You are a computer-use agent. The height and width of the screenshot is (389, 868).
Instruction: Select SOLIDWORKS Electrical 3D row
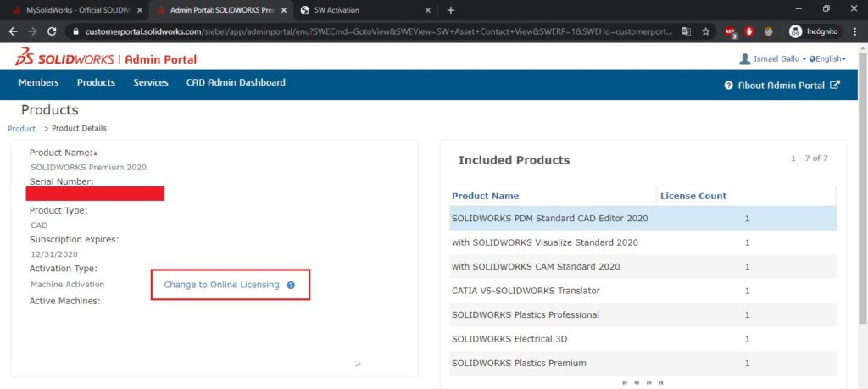[x=643, y=339]
